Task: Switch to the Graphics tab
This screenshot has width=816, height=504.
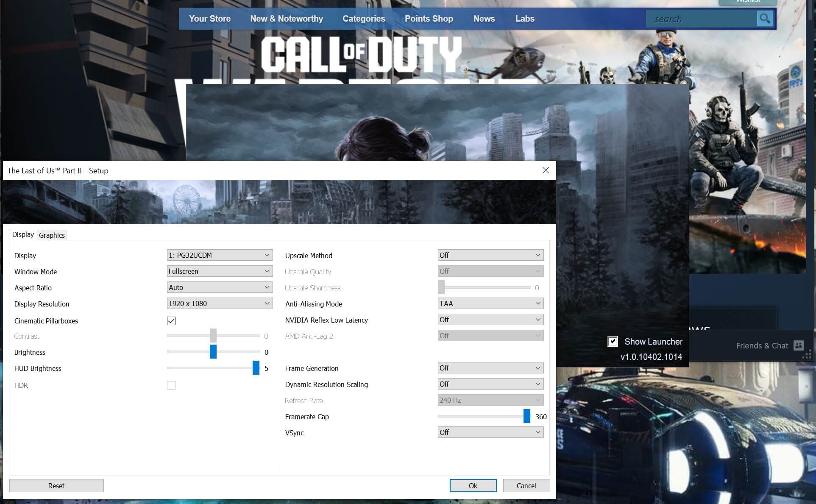Action: click(52, 235)
